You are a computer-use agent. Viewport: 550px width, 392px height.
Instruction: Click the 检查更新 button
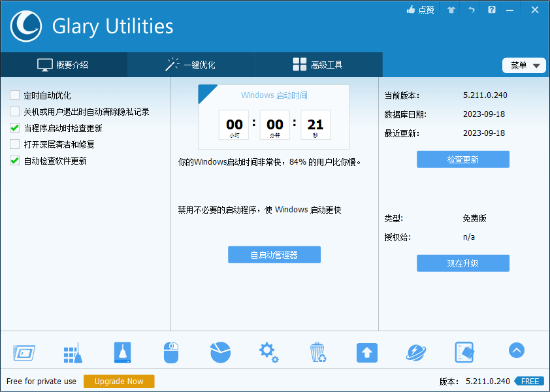click(x=462, y=159)
